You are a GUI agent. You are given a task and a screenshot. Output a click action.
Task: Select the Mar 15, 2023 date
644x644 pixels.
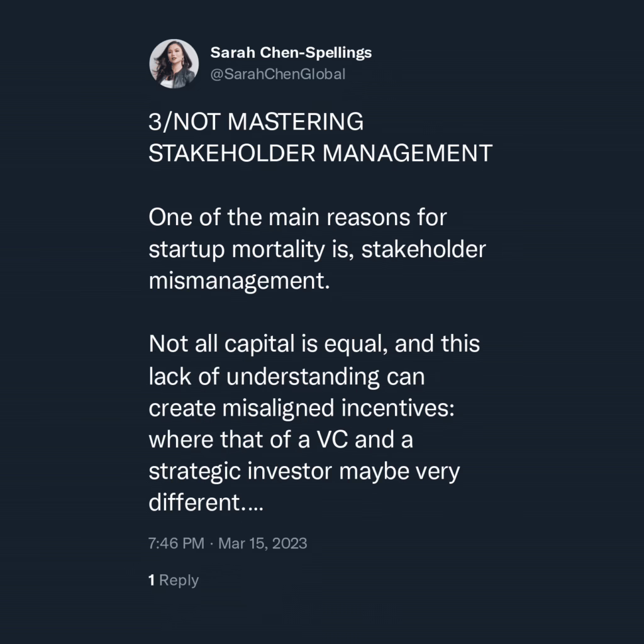coord(262,543)
